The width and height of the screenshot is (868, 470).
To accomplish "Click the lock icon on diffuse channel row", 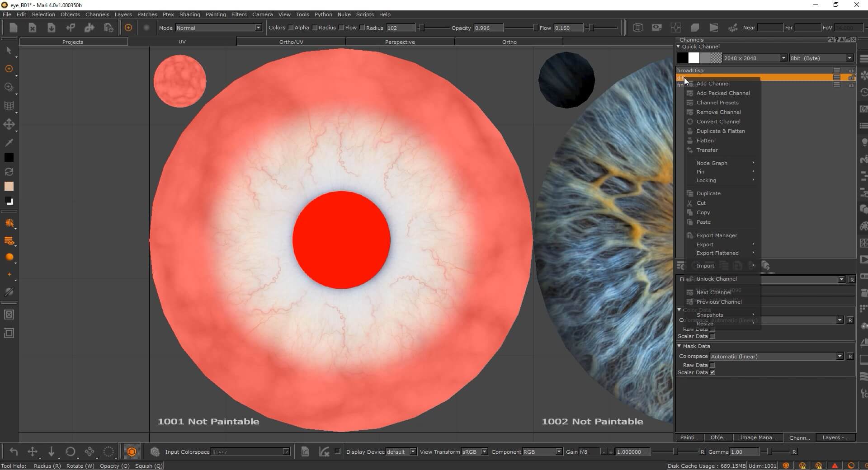I will point(851,78).
